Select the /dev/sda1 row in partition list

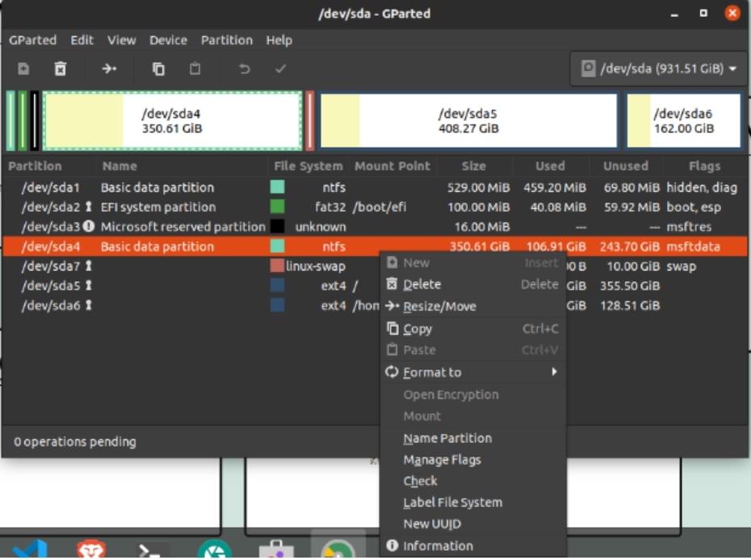(x=375, y=188)
